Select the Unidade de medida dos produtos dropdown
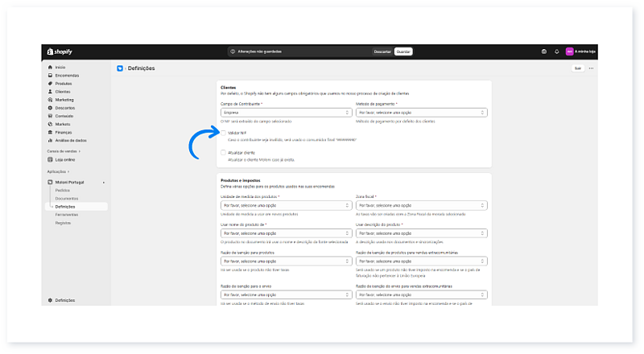This screenshot has height=354, width=644. [286, 205]
